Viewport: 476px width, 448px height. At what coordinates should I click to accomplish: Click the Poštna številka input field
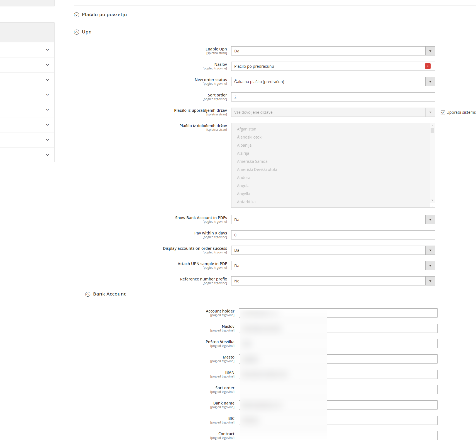pos(338,344)
